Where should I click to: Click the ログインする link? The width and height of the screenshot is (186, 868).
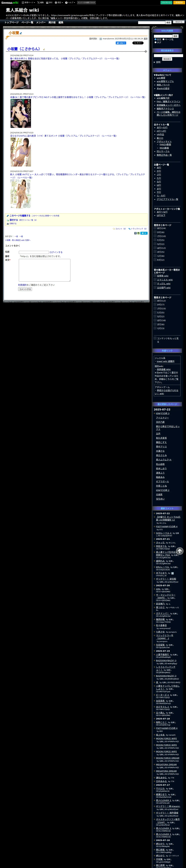click(x=56, y=252)
